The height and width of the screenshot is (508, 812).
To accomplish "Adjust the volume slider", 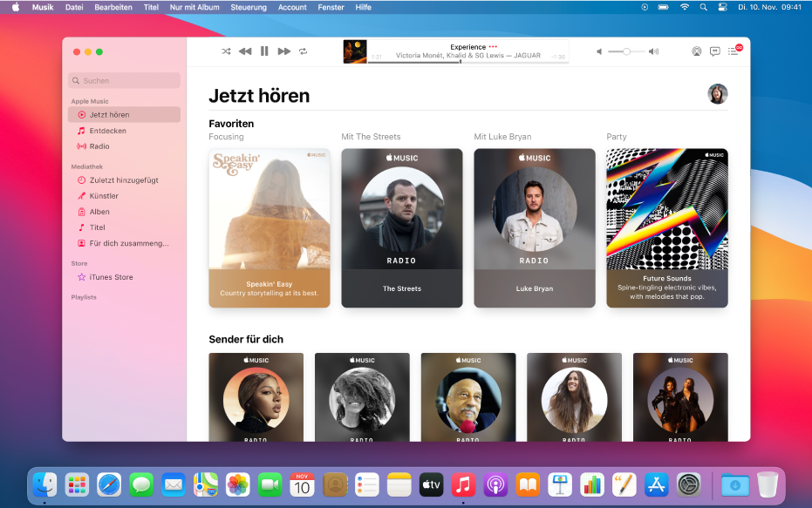I will (x=626, y=51).
